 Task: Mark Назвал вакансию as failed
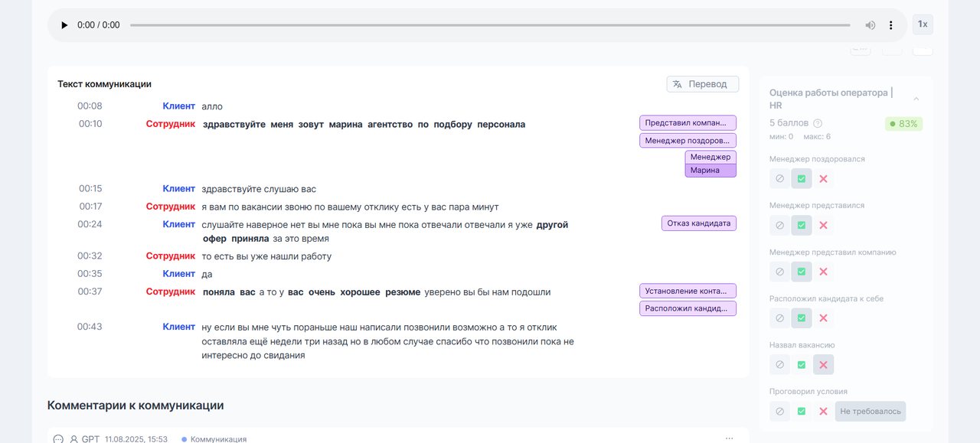(x=824, y=364)
